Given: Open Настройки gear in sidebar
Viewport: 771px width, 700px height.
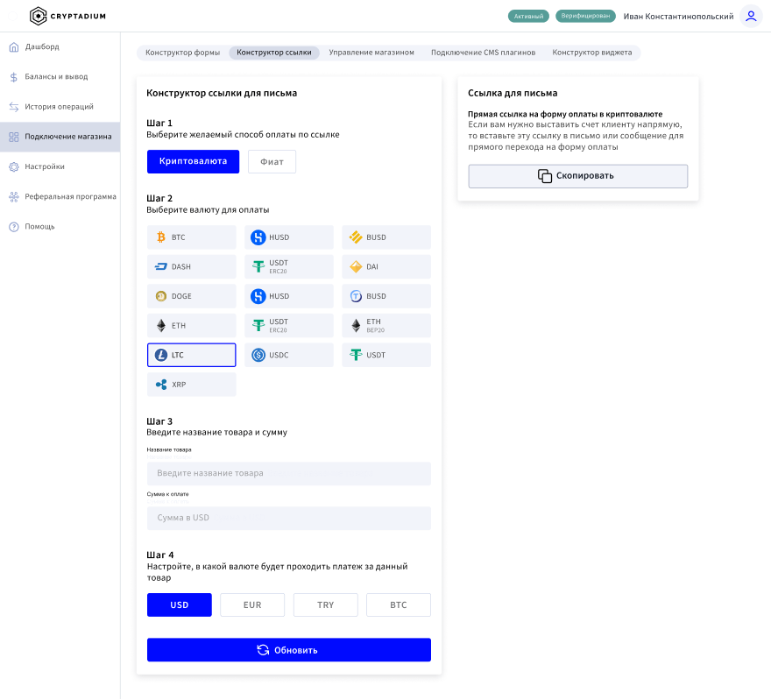Looking at the screenshot, I should click(14, 166).
